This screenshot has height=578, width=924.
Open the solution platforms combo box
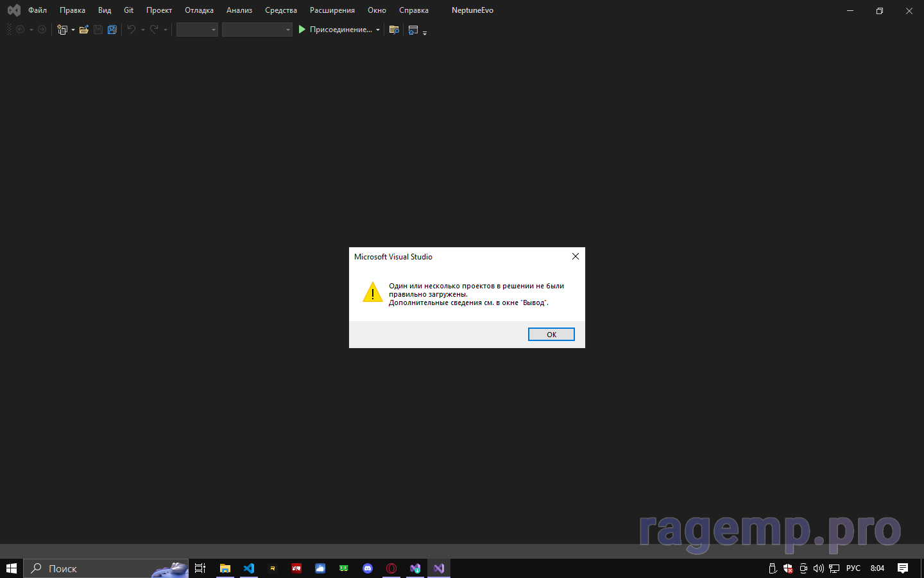pyautogui.click(x=257, y=30)
